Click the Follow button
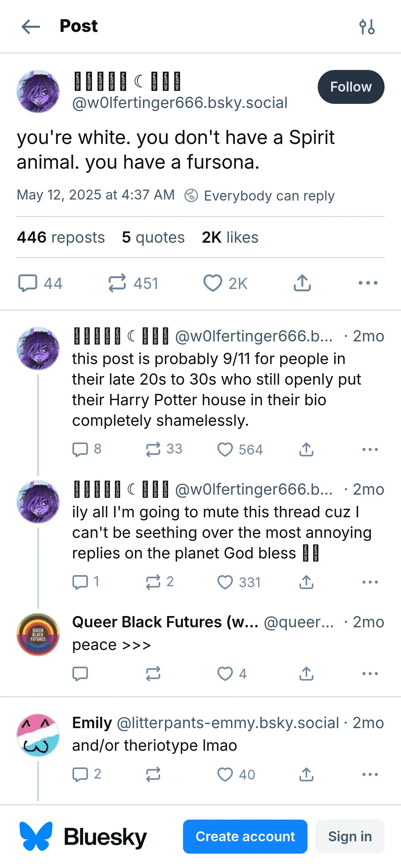Image resolution: width=401 pixels, height=868 pixels. pos(351,87)
